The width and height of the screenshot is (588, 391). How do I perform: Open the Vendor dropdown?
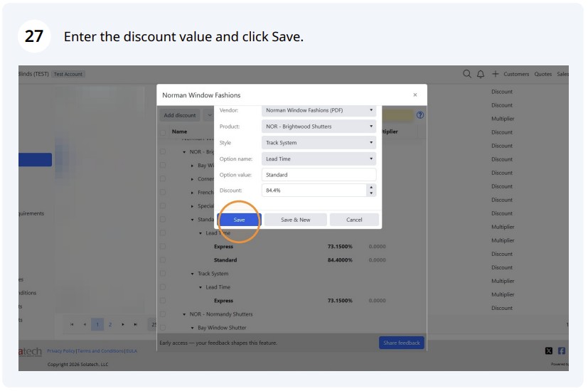[x=319, y=110]
